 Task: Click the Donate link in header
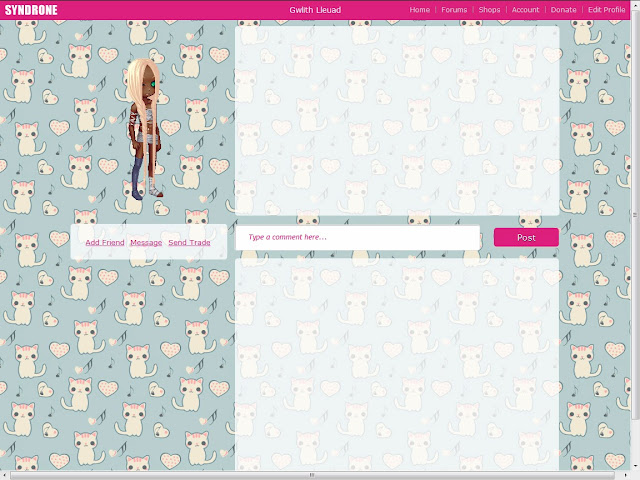563,10
